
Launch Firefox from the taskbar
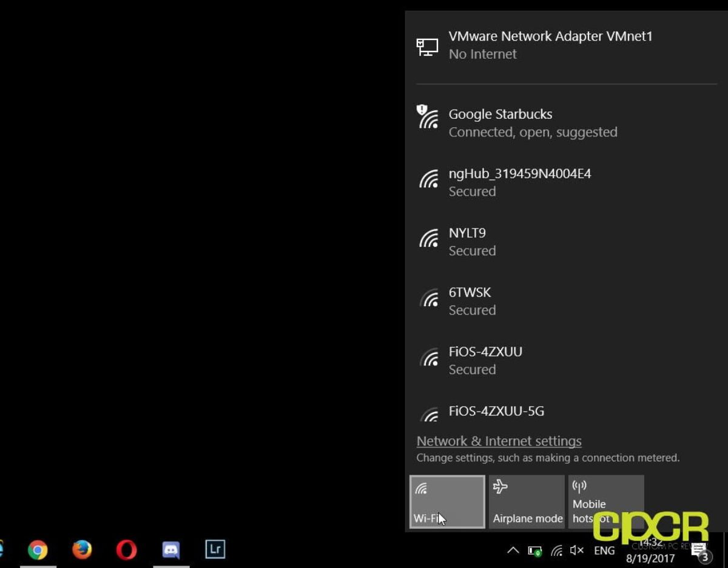click(83, 550)
